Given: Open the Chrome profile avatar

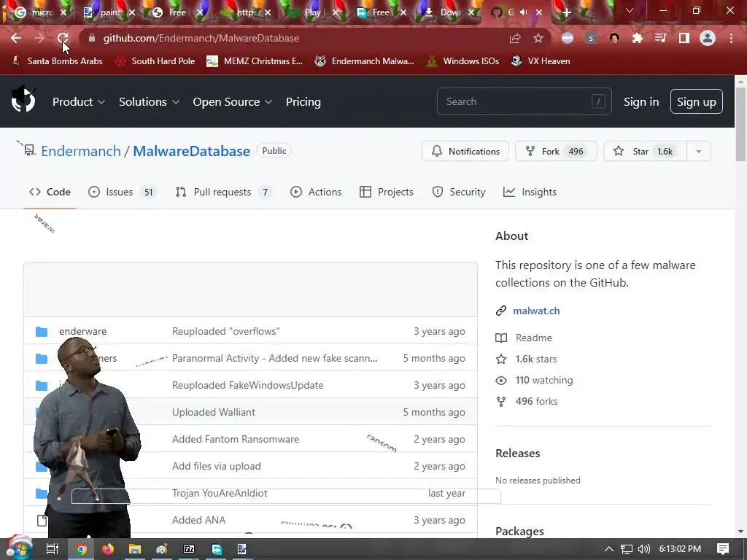Looking at the screenshot, I should click(x=708, y=38).
